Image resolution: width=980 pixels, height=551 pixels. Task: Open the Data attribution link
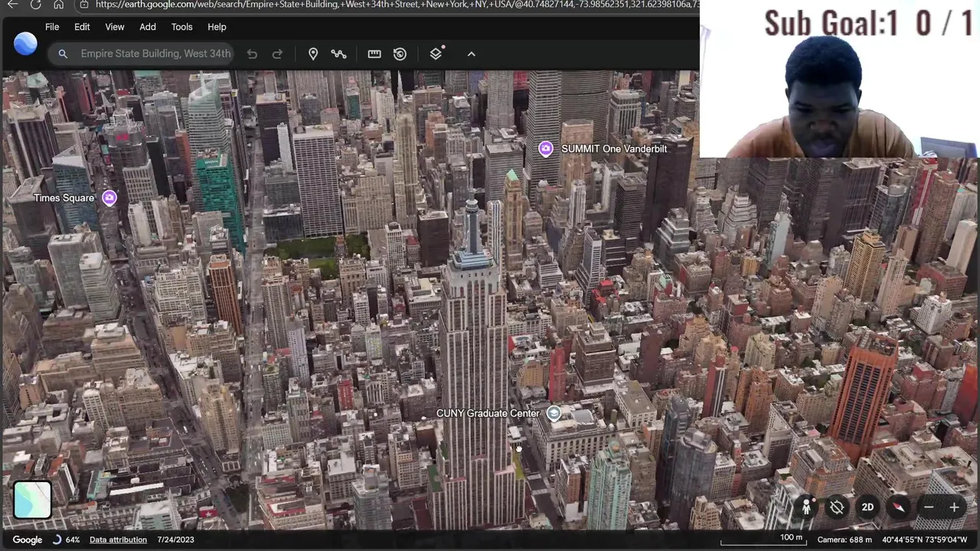click(118, 540)
